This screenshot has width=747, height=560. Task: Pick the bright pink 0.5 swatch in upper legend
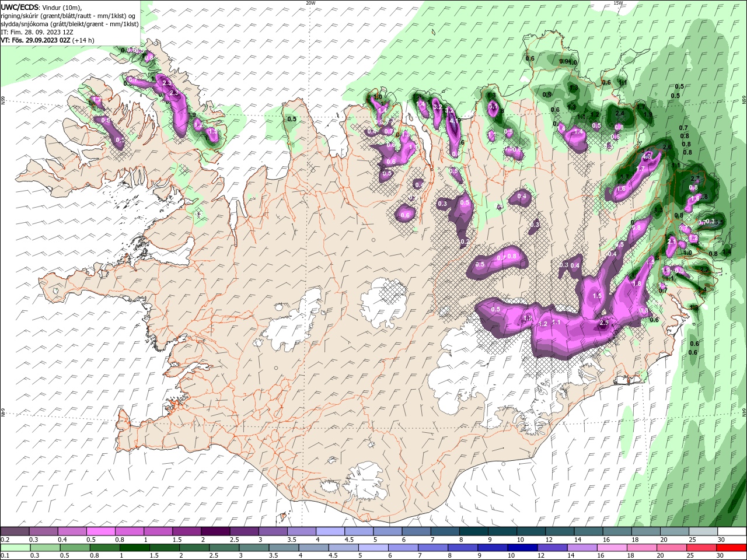100,531
